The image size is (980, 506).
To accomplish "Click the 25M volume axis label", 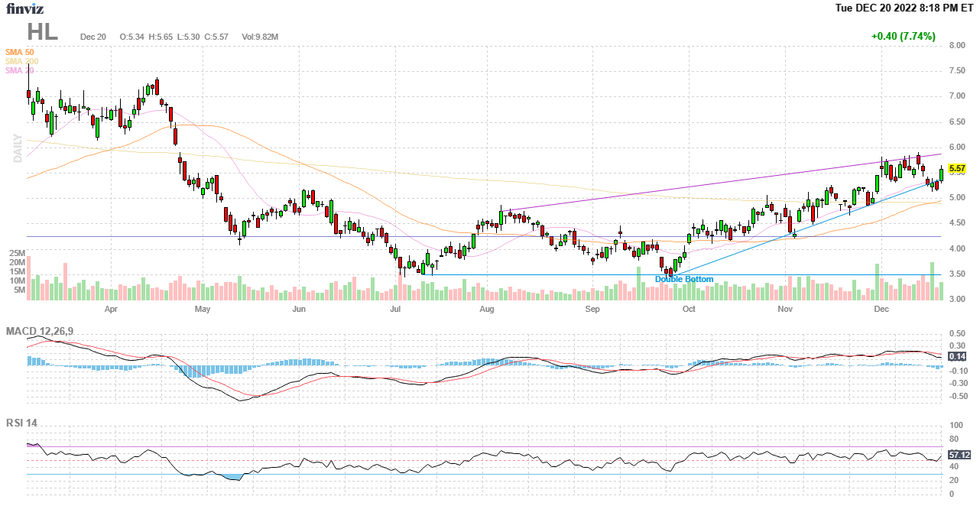I will 18,253.
